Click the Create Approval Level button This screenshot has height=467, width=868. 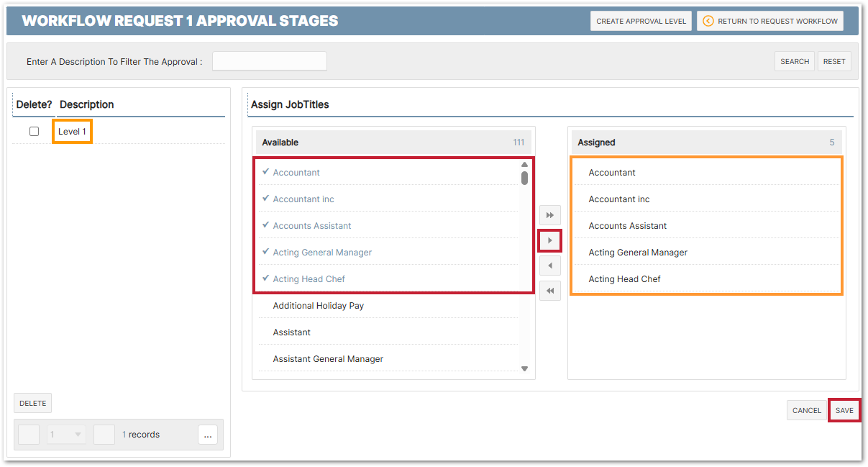tap(641, 21)
